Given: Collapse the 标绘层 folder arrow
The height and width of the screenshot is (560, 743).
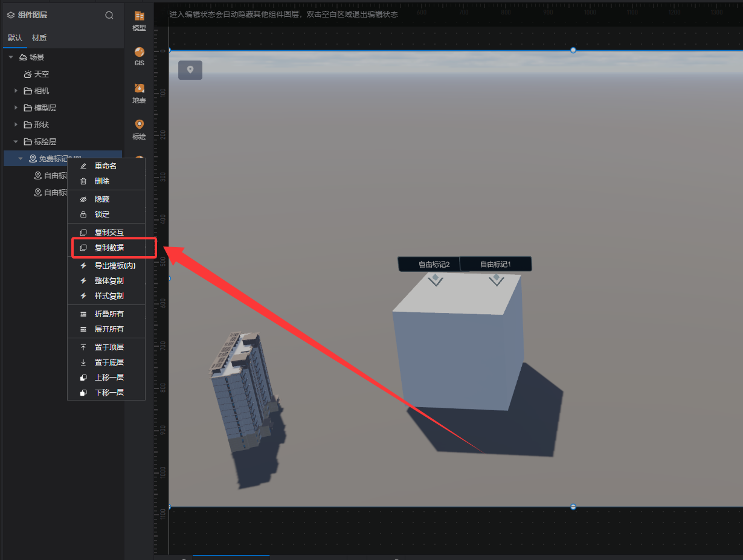Looking at the screenshot, I should (16, 141).
